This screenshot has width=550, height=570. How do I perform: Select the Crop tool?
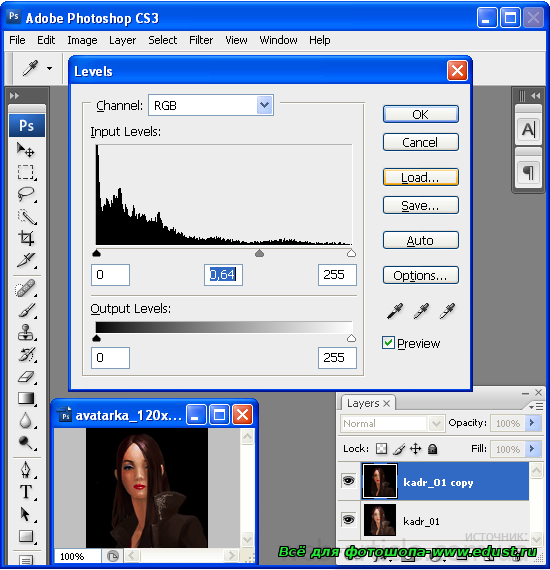26,238
